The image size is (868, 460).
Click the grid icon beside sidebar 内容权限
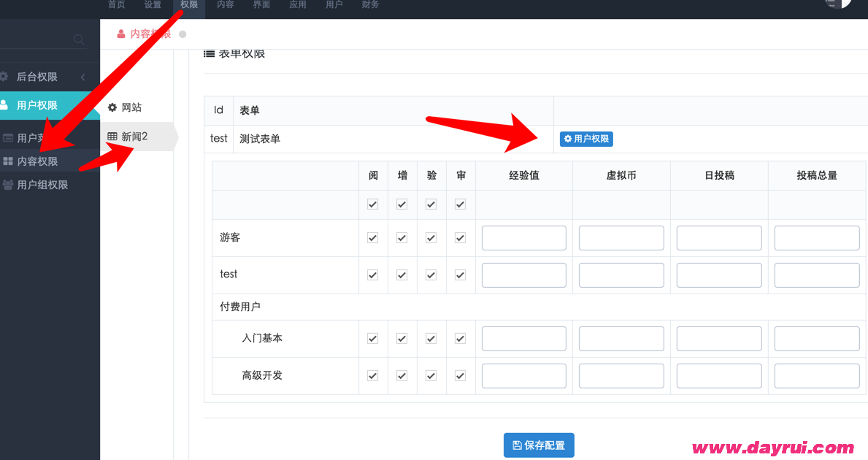[x=8, y=161]
